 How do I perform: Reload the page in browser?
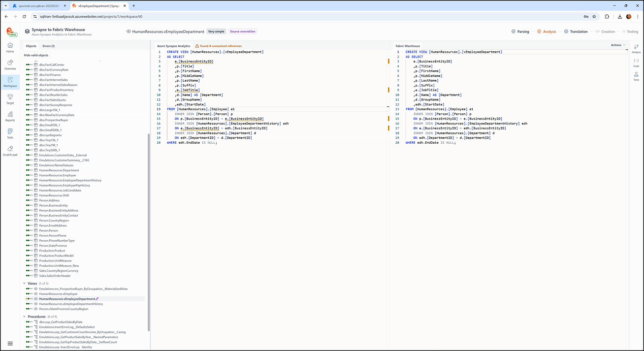[x=24, y=16]
